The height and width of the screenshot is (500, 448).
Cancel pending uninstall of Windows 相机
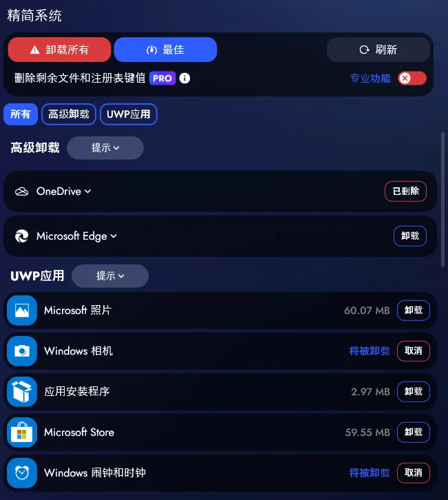click(414, 351)
